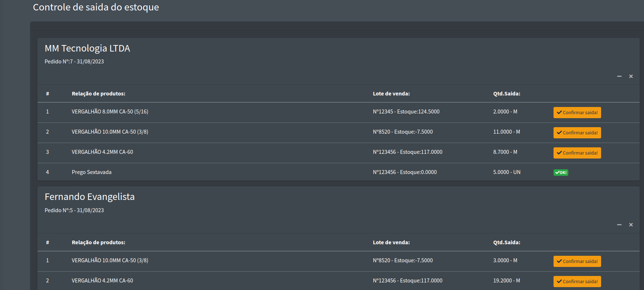
Task: Collapse the Fernando Evangelista order card
Action: point(619,225)
